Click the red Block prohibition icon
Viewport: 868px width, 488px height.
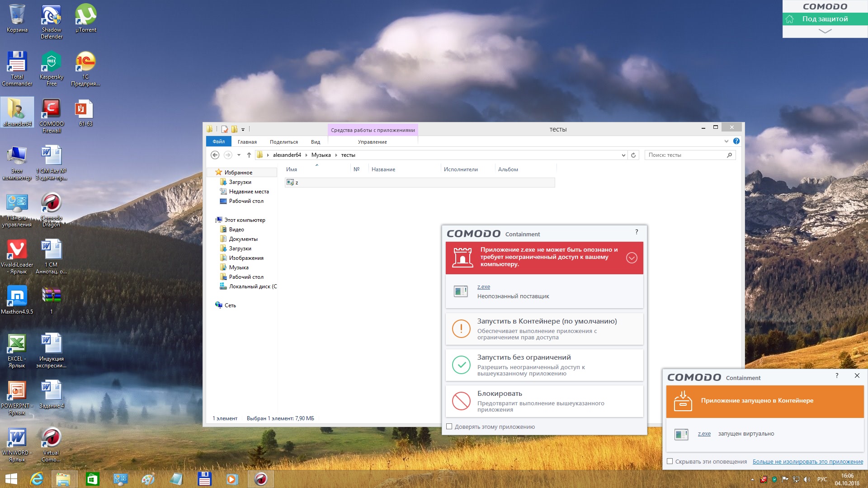pyautogui.click(x=461, y=401)
